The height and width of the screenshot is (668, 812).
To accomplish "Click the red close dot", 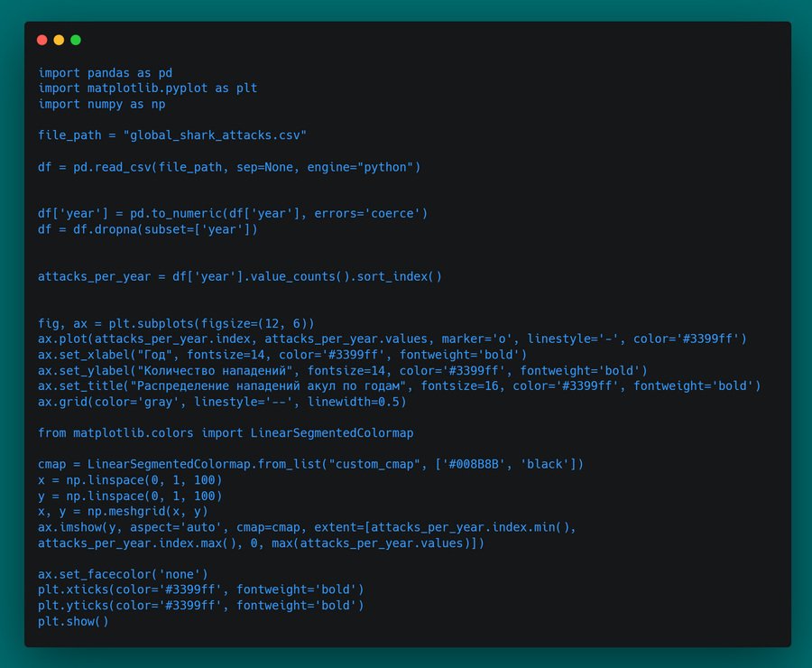I will tap(42, 40).
